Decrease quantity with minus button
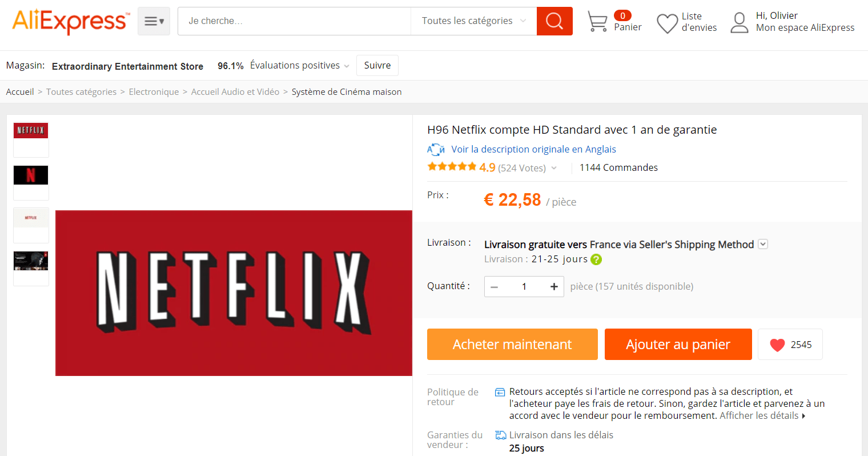Image resolution: width=868 pixels, height=456 pixels. coord(495,287)
